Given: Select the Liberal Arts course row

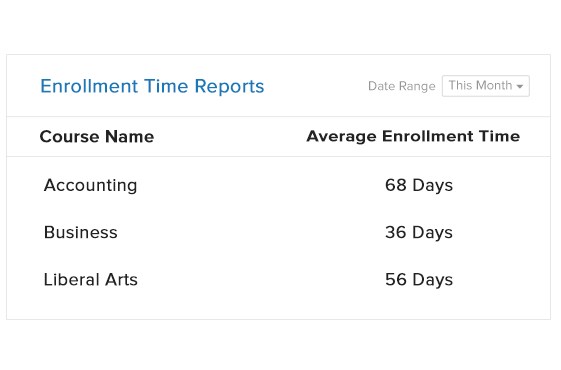Looking at the screenshot, I should [x=278, y=279].
